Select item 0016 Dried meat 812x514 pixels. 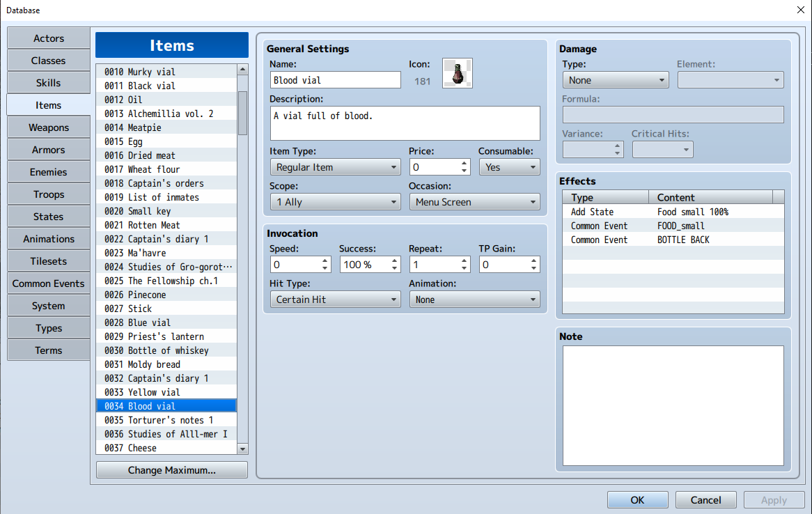coord(166,155)
